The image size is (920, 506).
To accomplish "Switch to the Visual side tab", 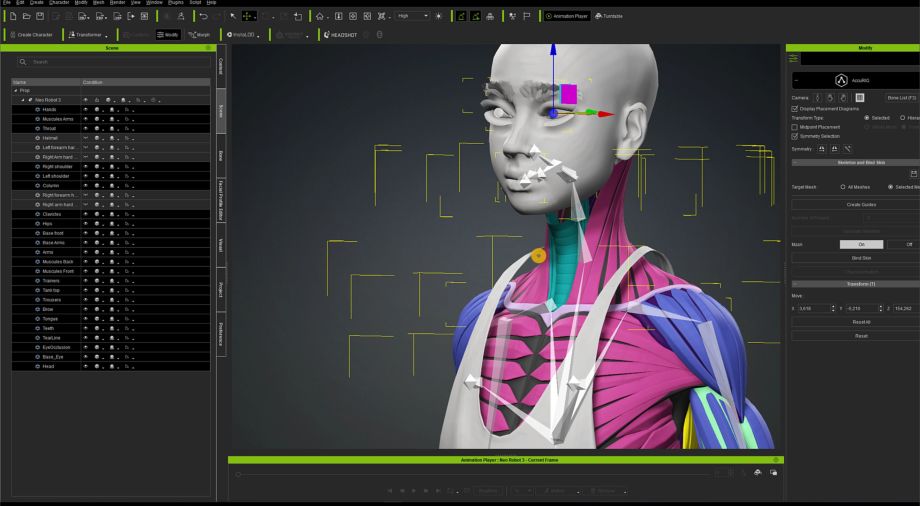I will 221,245.
